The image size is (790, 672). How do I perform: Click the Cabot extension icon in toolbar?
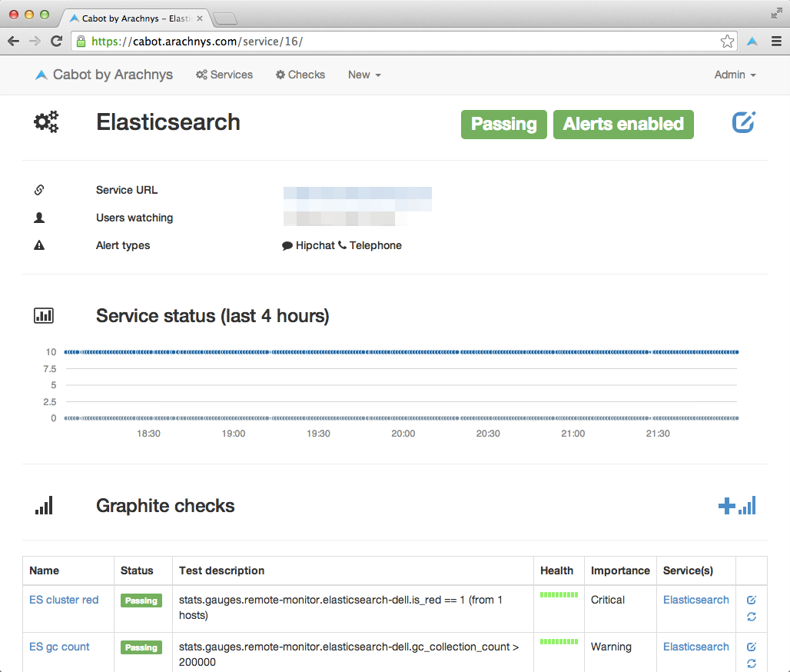click(x=752, y=42)
